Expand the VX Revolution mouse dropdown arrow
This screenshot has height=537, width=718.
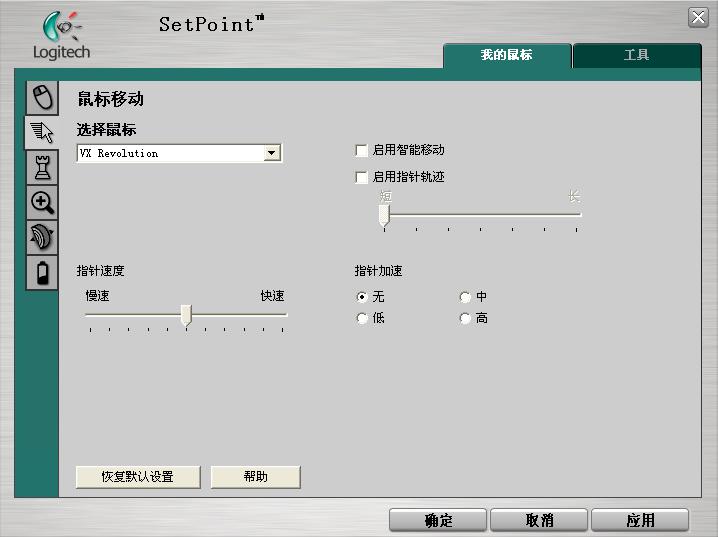click(x=272, y=153)
